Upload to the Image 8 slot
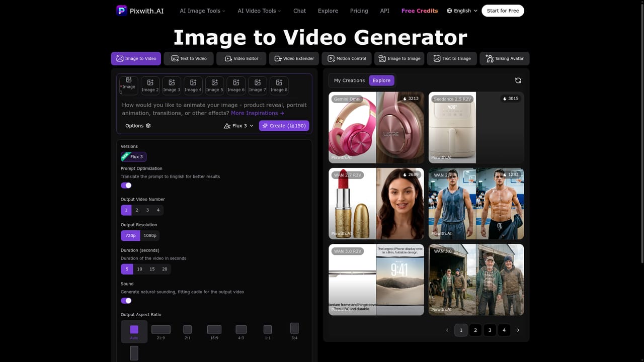Image resolution: width=644 pixels, height=362 pixels. tap(279, 85)
